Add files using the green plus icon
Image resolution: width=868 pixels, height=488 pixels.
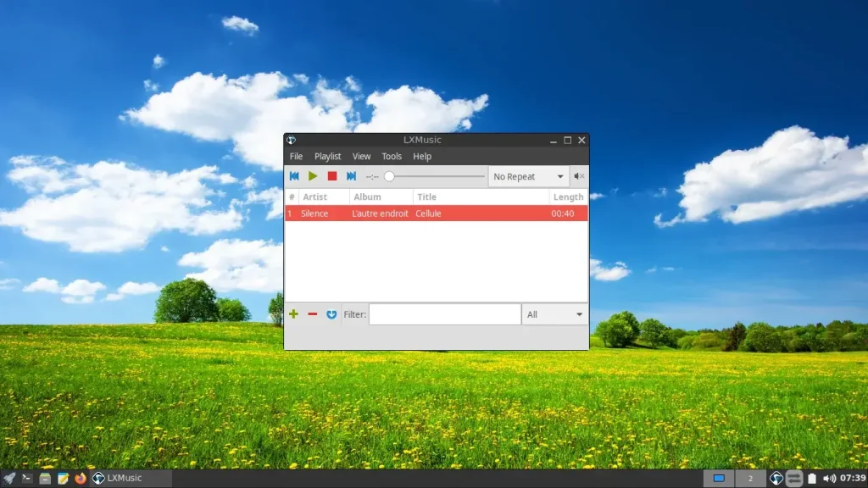point(293,314)
